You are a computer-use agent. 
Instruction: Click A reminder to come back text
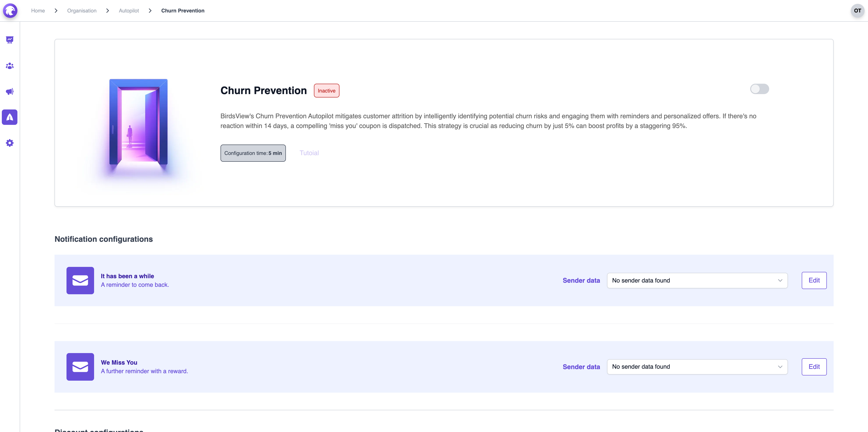point(135,285)
